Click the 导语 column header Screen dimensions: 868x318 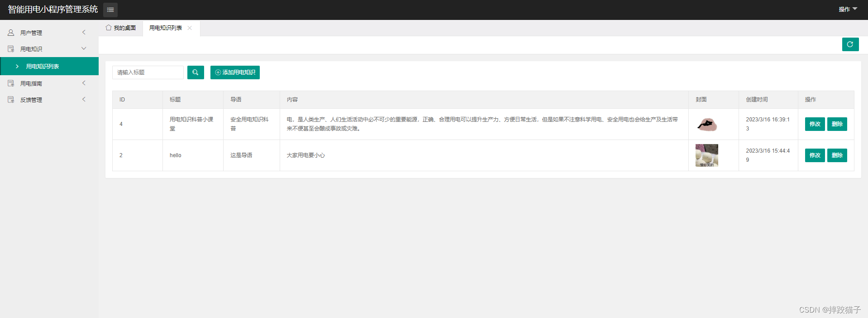pyautogui.click(x=252, y=100)
